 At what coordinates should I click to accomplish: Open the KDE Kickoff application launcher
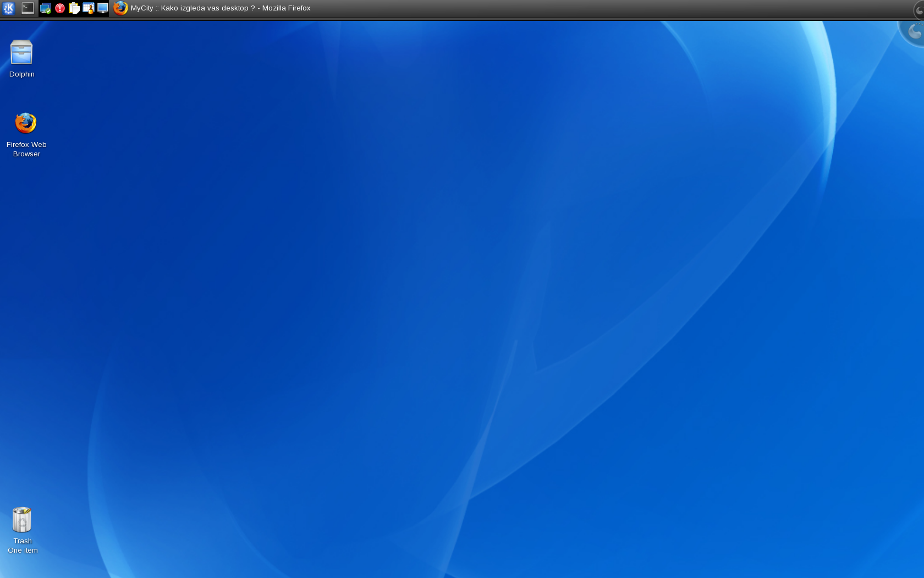pos(9,8)
